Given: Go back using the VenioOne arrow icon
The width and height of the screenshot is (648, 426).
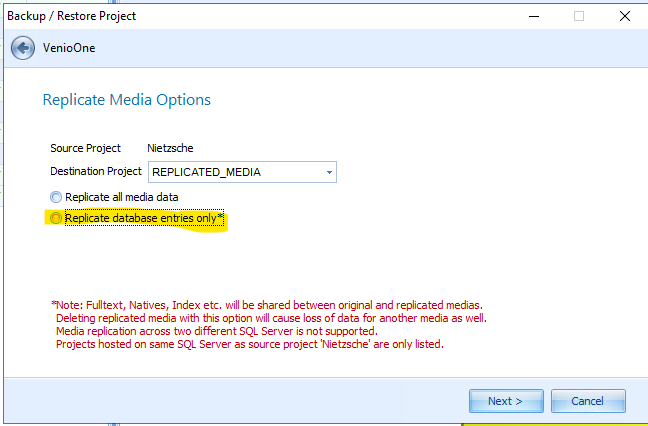Looking at the screenshot, I should click(23, 48).
